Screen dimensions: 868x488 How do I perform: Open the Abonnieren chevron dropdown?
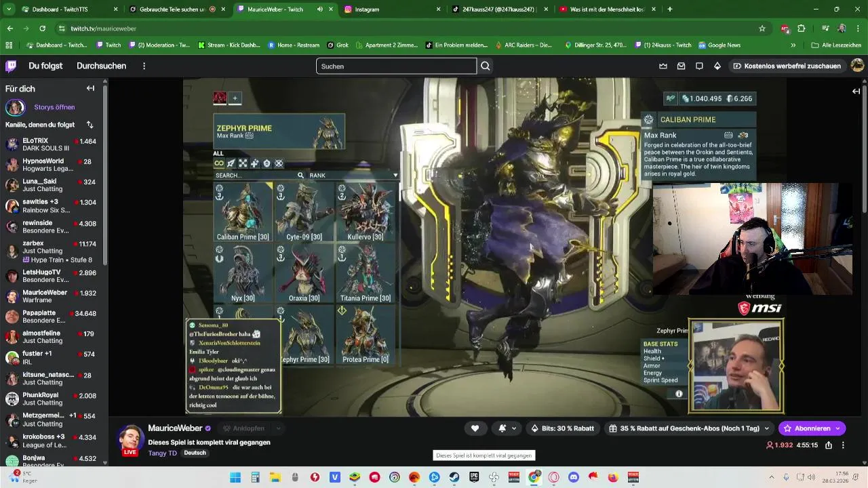point(838,428)
